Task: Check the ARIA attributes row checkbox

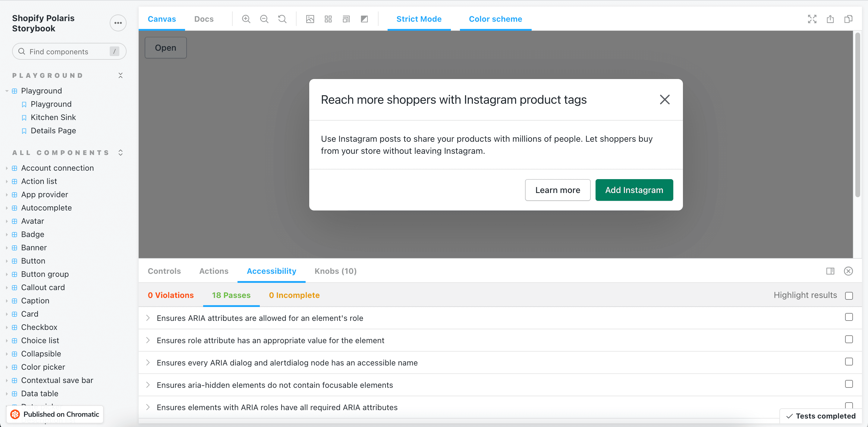Action: pos(849,317)
